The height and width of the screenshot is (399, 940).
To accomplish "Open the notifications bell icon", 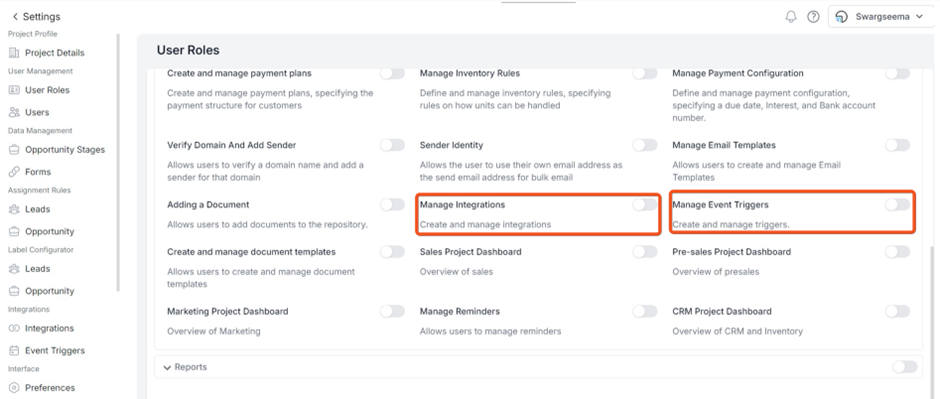I will click(791, 17).
